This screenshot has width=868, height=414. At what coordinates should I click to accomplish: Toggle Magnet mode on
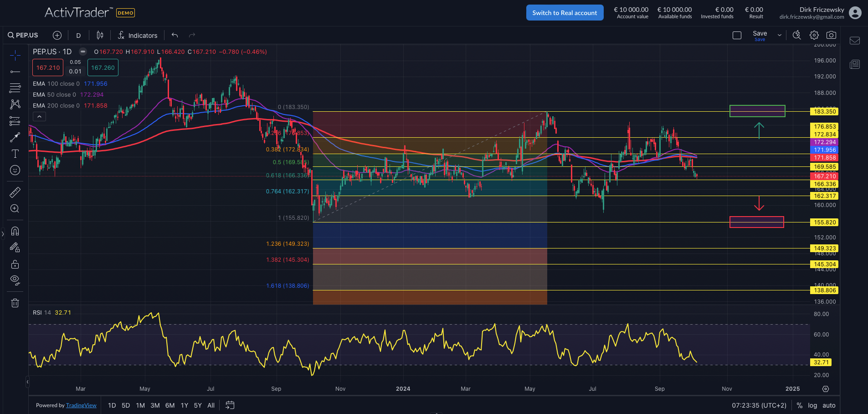[15, 231]
